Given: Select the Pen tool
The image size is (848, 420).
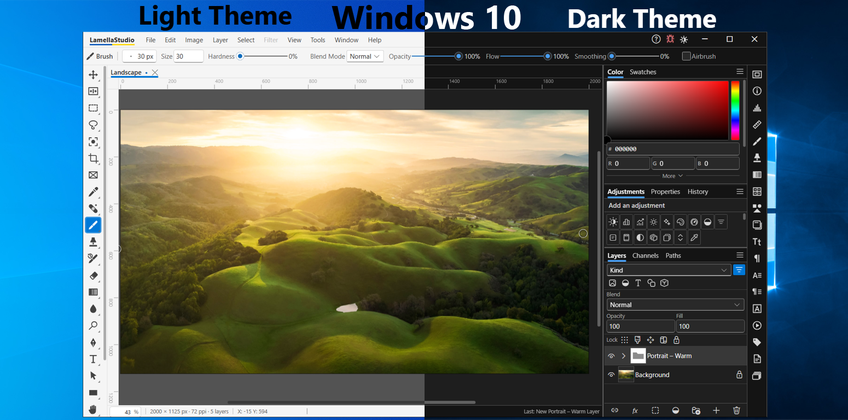Looking at the screenshot, I should pos(93,342).
